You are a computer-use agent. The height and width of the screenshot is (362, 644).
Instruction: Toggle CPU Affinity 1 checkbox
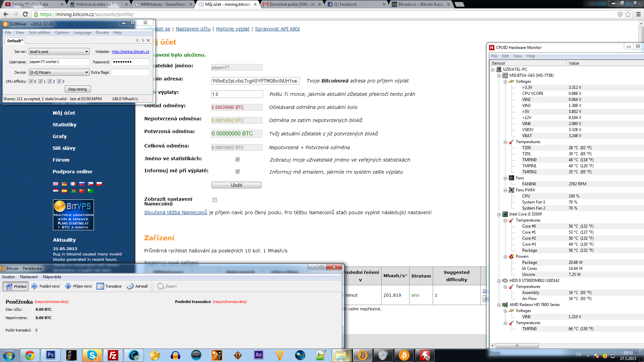(x=40, y=81)
